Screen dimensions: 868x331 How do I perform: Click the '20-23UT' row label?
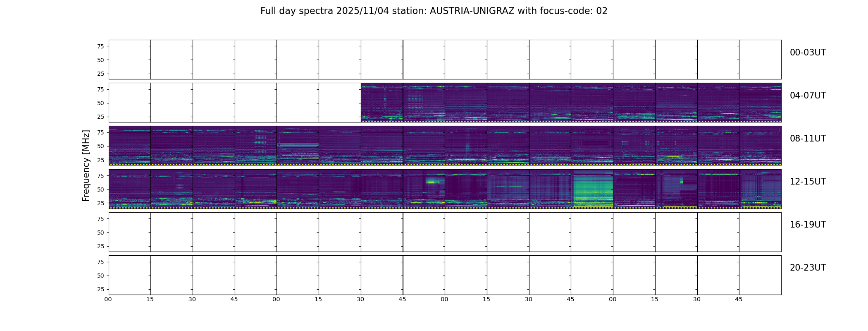[x=808, y=268]
